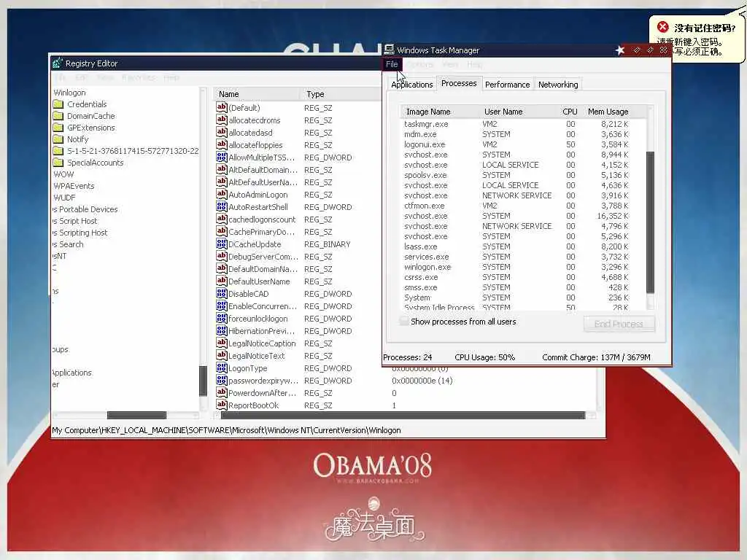Click the AllowMultipleTSS DWORD icon
747x560 pixels.
pyautogui.click(x=222, y=157)
